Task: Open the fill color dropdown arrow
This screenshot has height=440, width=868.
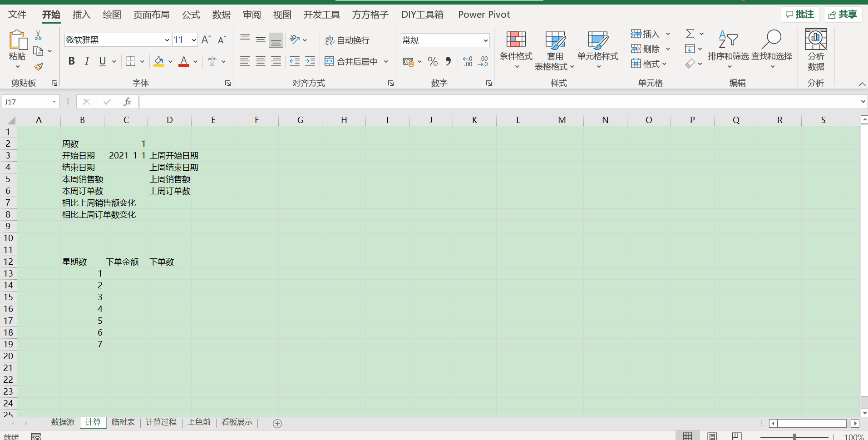Action: coord(170,61)
